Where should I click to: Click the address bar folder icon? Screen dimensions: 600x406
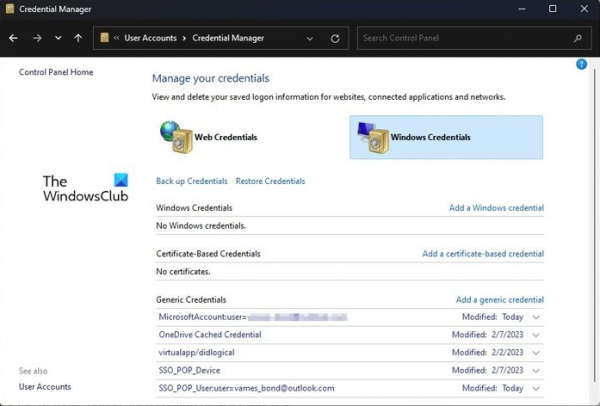pyautogui.click(x=104, y=38)
